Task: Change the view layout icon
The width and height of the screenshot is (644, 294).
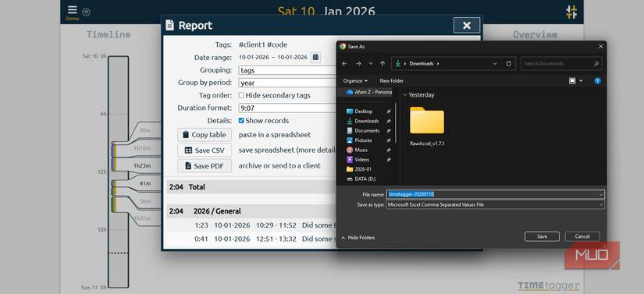Action: (x=572, y=81)
